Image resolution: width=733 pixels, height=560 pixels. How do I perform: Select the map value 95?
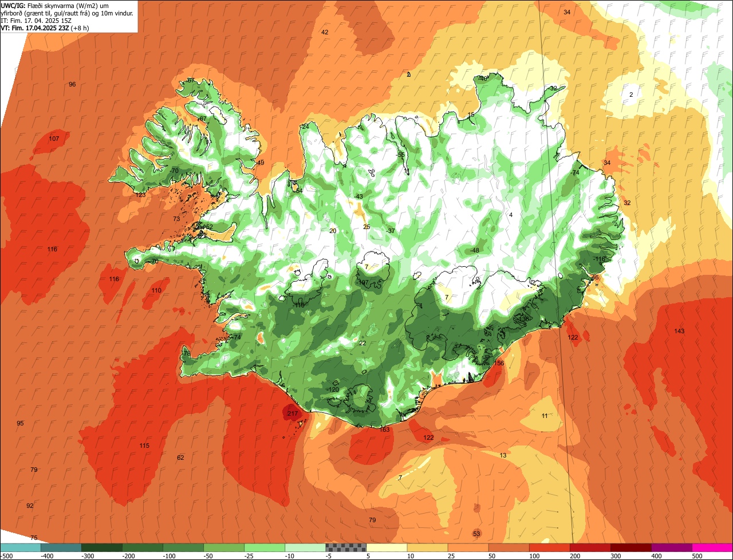20,423
